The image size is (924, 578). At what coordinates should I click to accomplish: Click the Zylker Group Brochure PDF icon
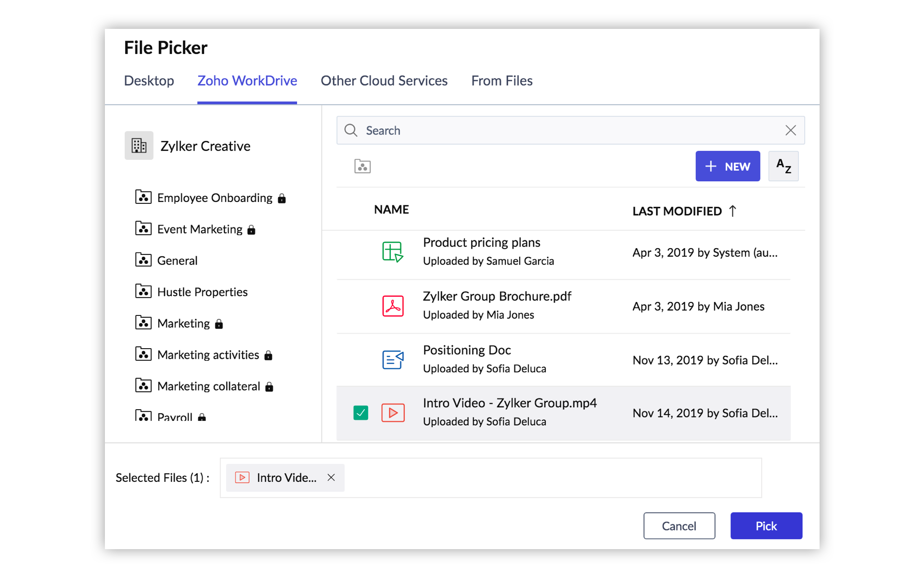click(x=393, y=306)
